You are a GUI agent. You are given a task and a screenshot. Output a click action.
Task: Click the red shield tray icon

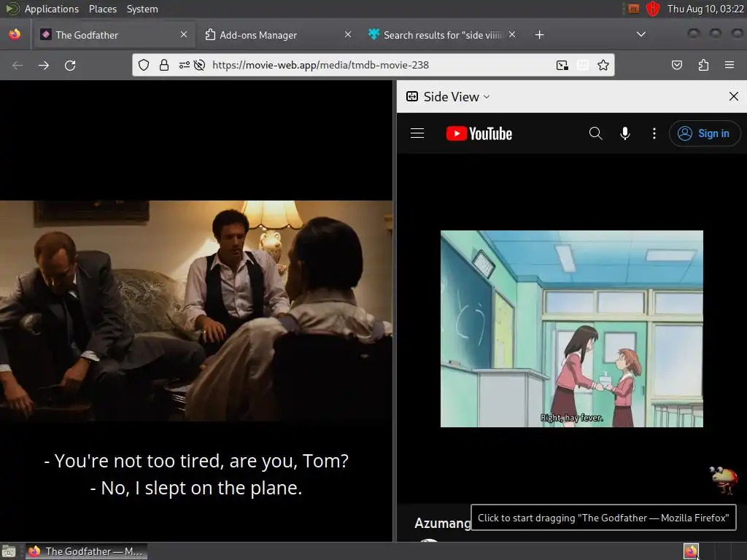653,9
